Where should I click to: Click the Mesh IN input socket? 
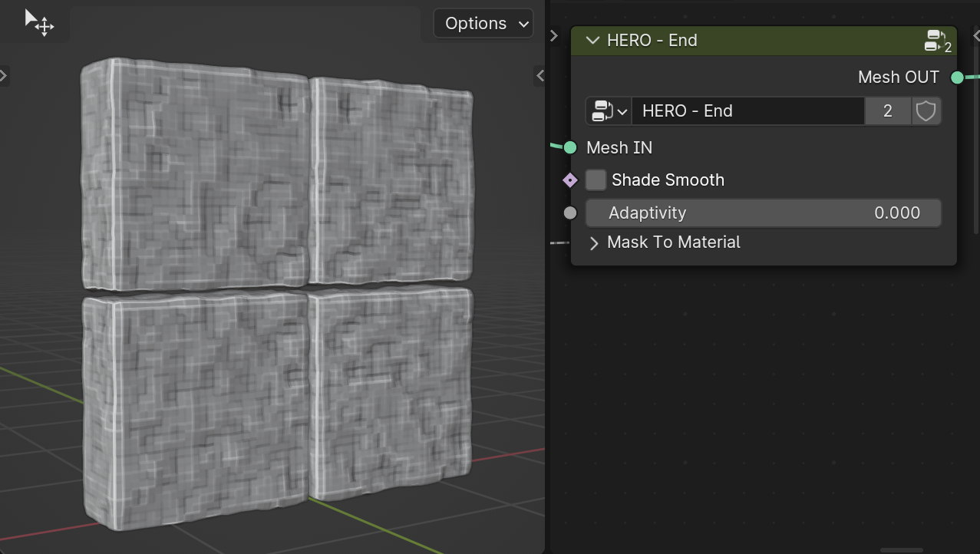pos(570,147)
